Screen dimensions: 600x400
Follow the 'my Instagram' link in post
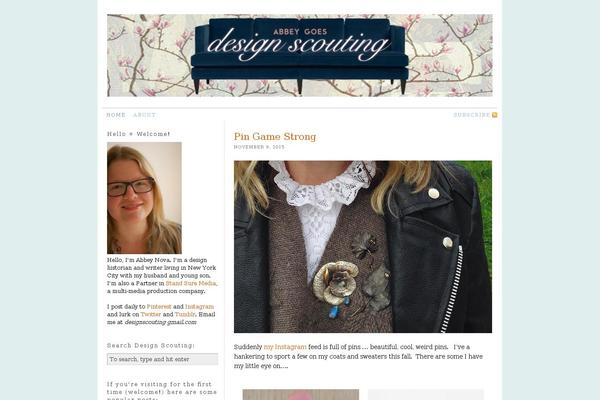point(285,347)
